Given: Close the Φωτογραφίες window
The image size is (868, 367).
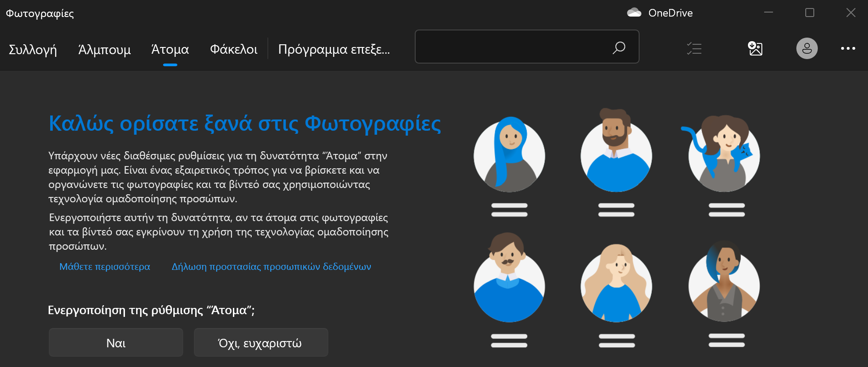Looking at the screenshot, I should tap(851, 13).
